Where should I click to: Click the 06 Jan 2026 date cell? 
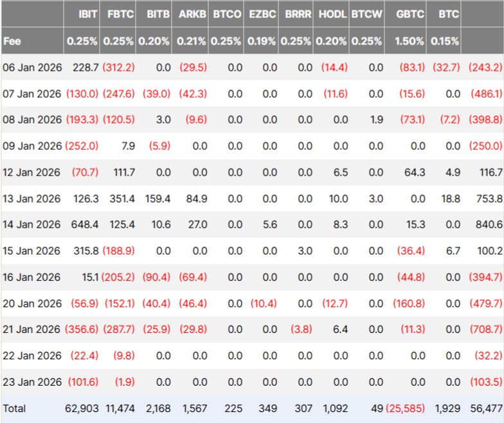point(32,67)
